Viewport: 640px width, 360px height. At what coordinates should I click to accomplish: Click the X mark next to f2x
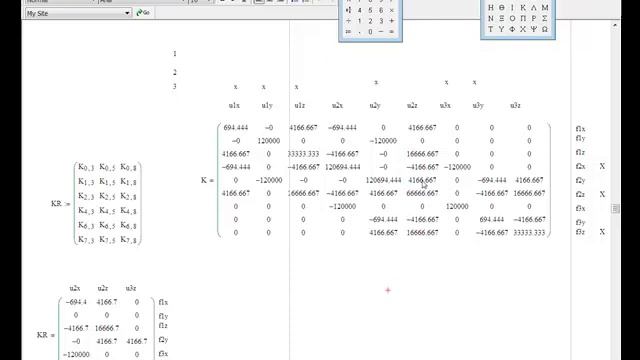(602, 166)
